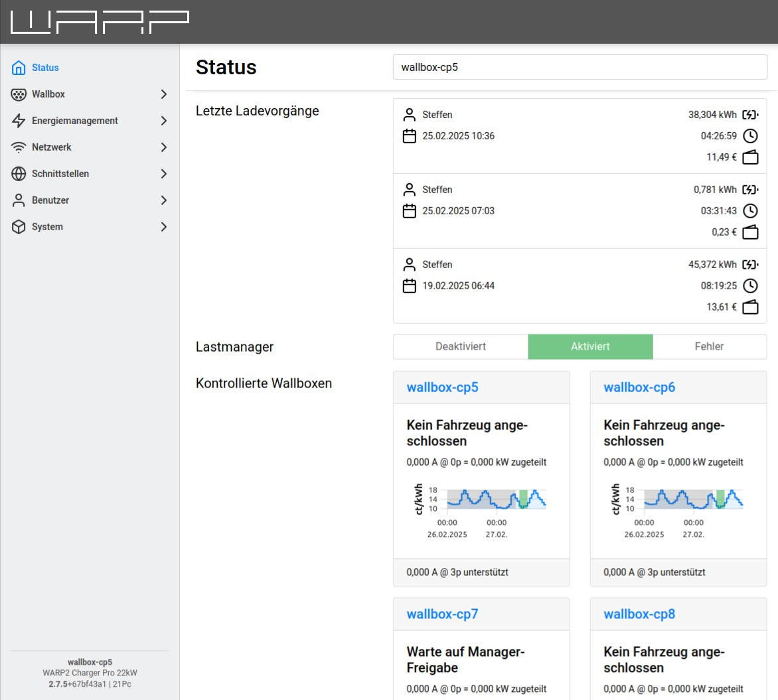
Task: Select the Aktiviert Lastmanager state
Action: (590, 346)
